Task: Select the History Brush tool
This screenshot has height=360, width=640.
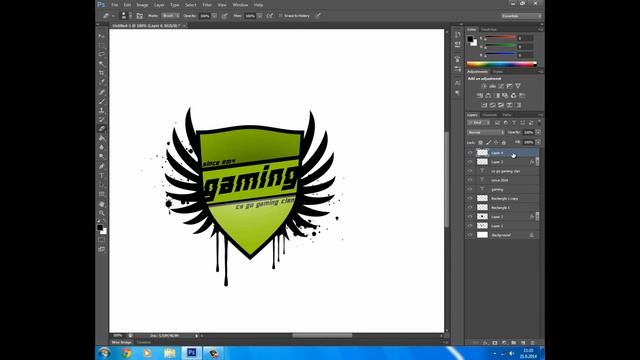Action: click(101, 120)
